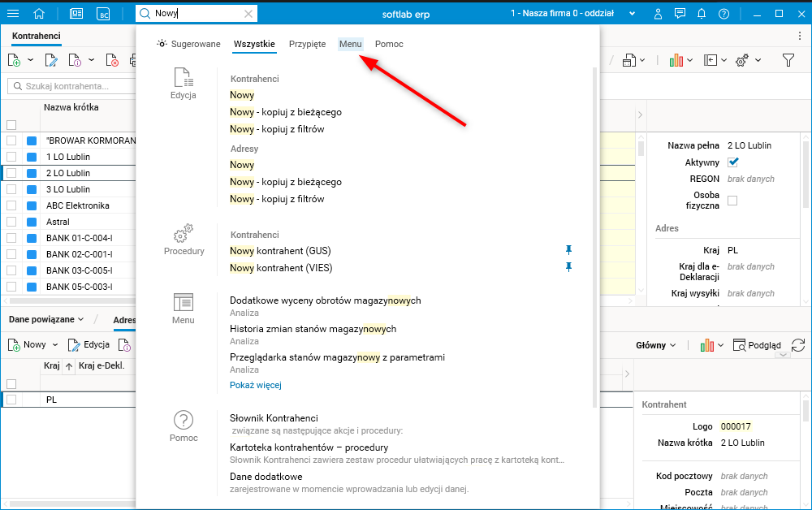Open the vertical three-dot options menu
Viewport: 812px width, 510px height.
pos(800,36)
